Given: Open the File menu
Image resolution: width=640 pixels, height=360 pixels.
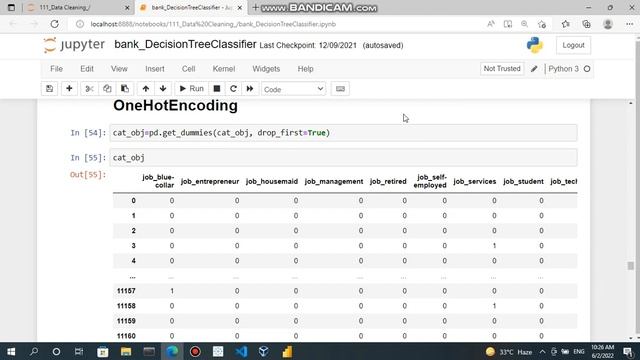Looking at the screenshot, I should [56, 69].
